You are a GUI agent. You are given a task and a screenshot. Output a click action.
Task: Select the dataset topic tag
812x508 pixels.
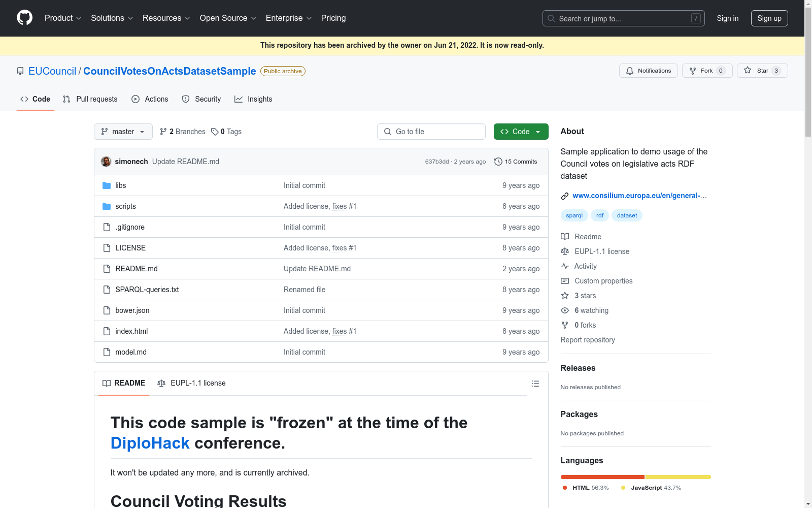point(627,215)
